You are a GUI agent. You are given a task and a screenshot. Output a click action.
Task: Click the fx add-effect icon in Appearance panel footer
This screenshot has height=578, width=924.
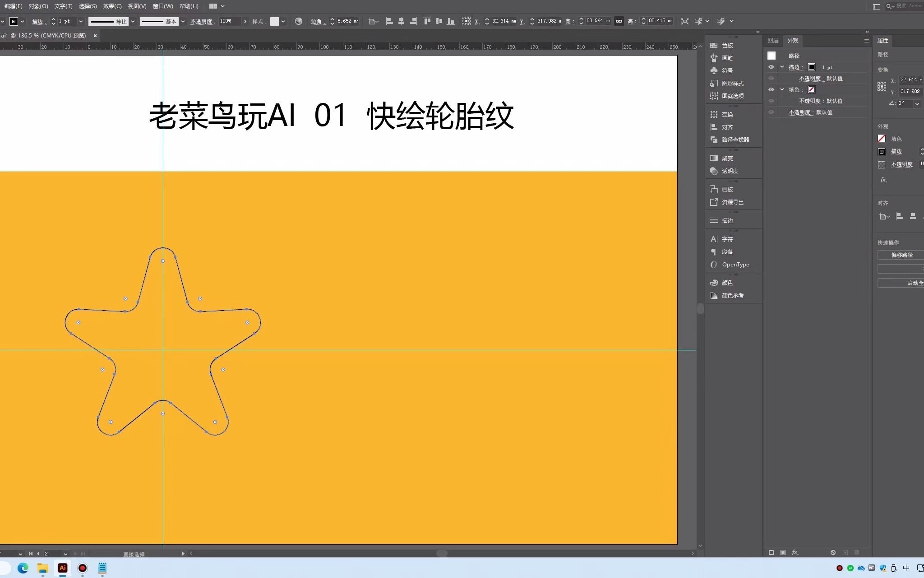(795, 552)
